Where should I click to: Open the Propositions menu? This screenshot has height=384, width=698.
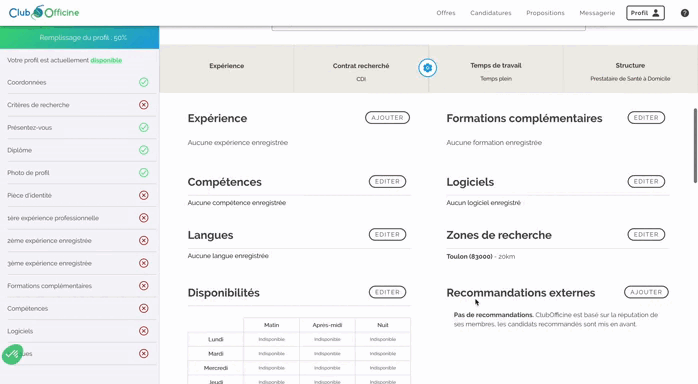tap(545, 13)
